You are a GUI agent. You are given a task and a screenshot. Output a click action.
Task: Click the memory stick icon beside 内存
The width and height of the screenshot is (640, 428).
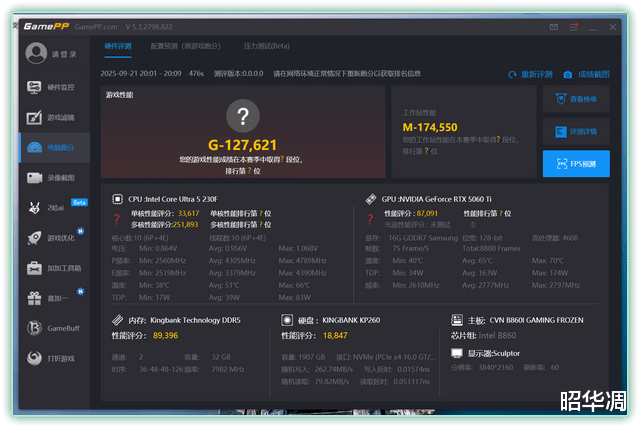point(118,320)
